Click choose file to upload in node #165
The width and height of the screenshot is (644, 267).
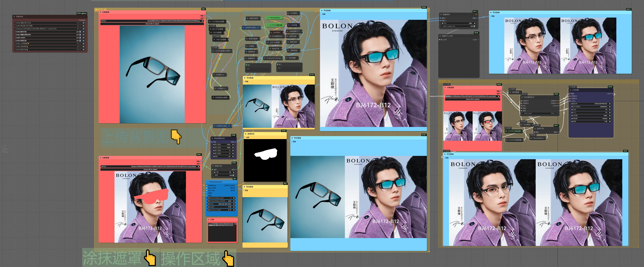150,170
